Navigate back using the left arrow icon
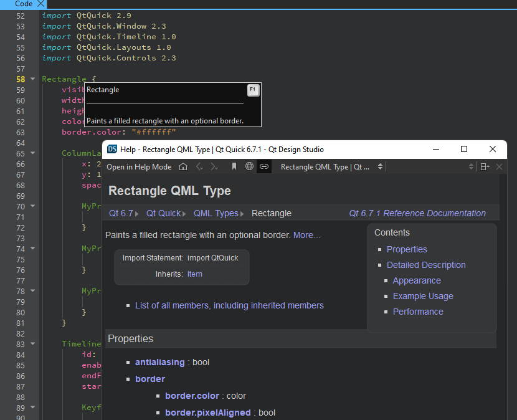Image resolution: width=517 pixels, height=420 pixels. (x=199, y=166)
